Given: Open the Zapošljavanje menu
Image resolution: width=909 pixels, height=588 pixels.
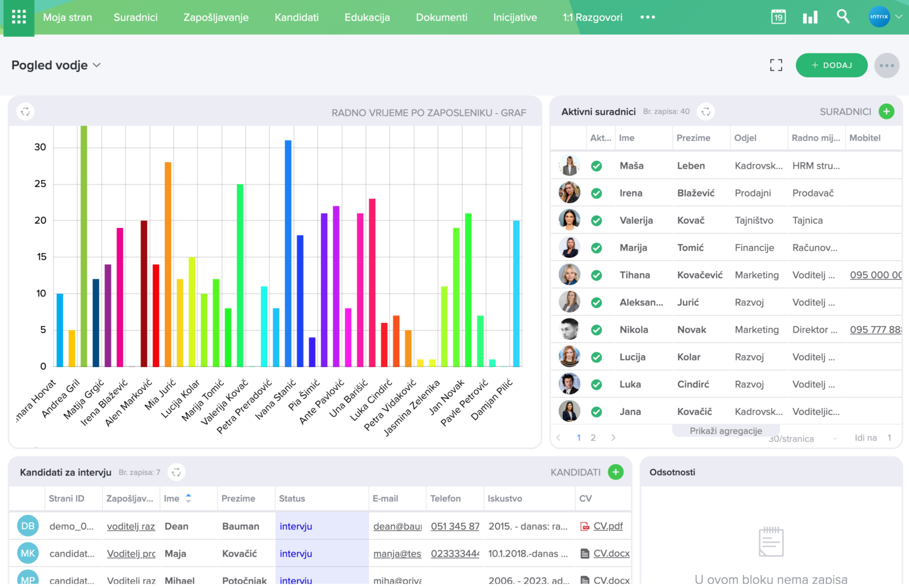Looking at the screenshot, I should [216, 18].
